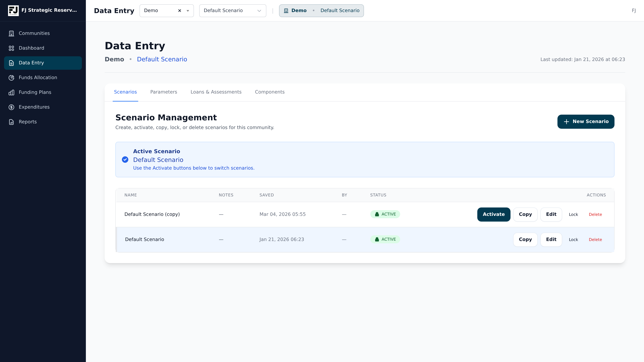This screenshot has width=644, height=362.
Task: Edit the Default Scenario (copy) row
Action: tap(551, 214)
